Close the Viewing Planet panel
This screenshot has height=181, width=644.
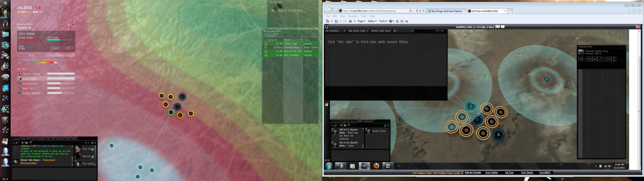(73, 25)
